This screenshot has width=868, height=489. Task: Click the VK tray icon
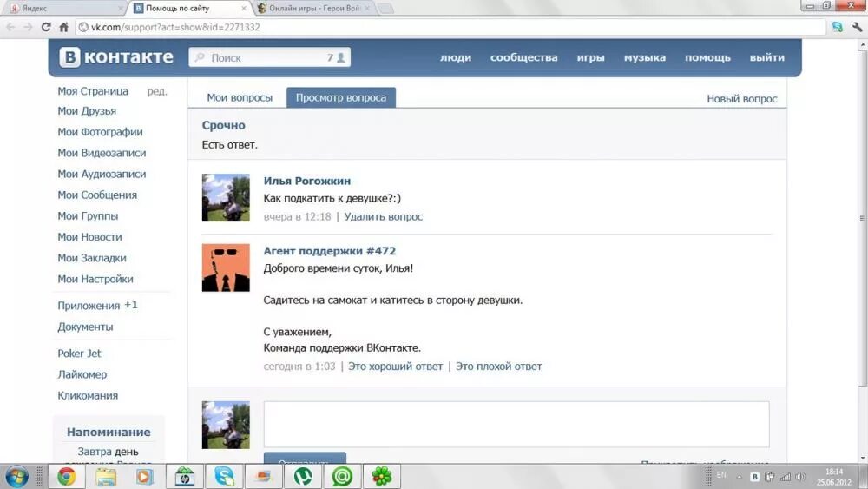coord(754,477)
